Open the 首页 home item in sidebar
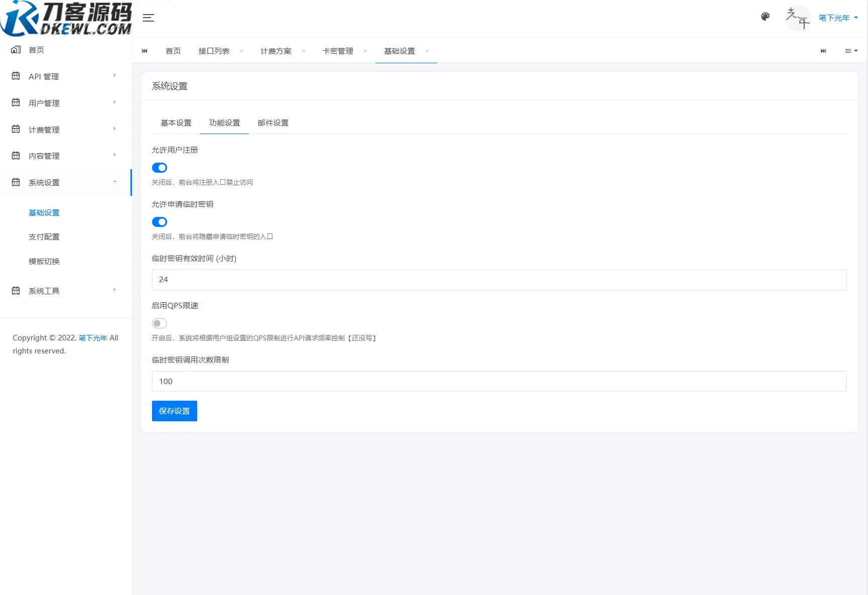868x595 pixels. pos(35,50)
